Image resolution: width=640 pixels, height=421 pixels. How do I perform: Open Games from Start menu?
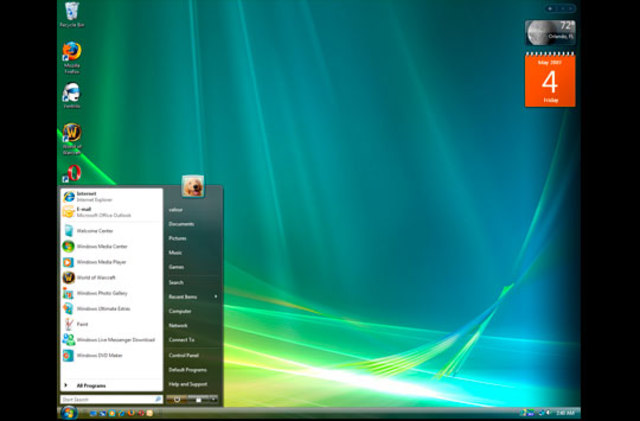coord(176,267)
